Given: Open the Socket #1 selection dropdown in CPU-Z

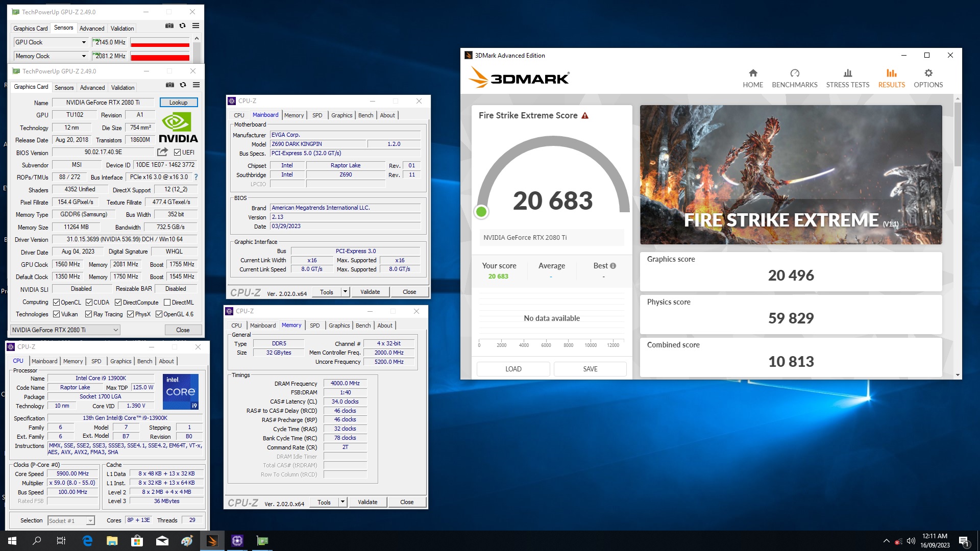Looking at the screenshot, I should point(71,521).
